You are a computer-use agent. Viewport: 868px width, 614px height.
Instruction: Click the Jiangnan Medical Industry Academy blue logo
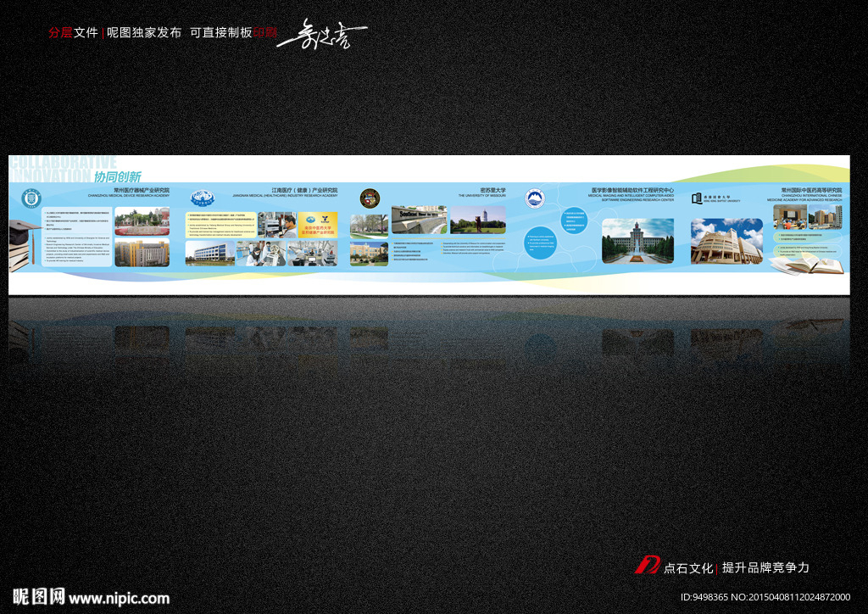[202, 198]
